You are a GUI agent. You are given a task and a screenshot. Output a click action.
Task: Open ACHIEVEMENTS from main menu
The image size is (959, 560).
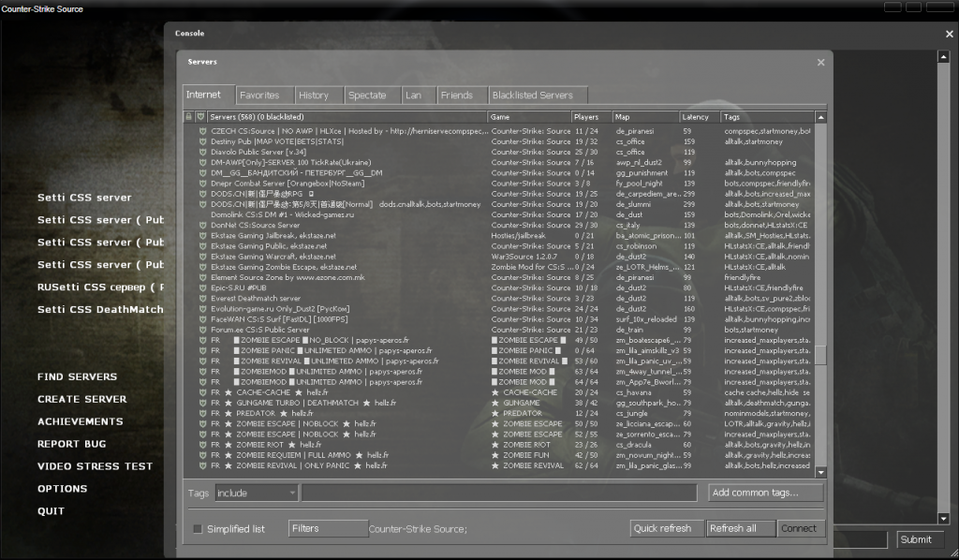coord(81,421)
